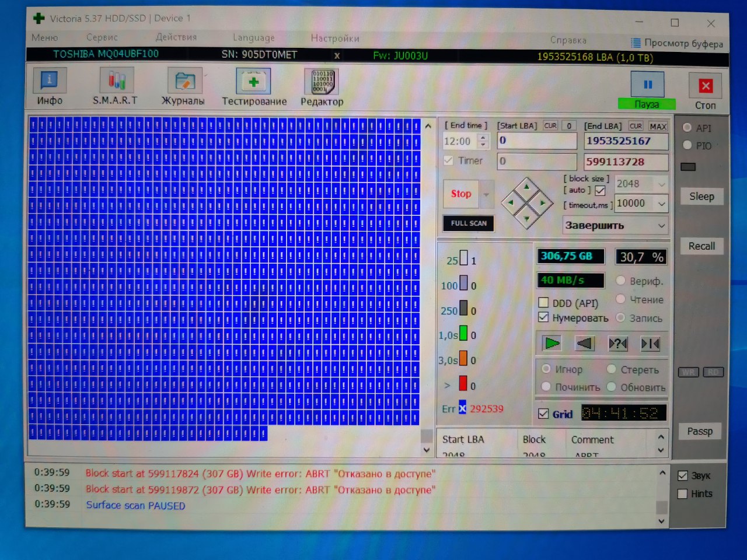The height and width of the screenshot is (560, 747).
Task: Toggle the auto block size checkbox
Action: point(600,191)
